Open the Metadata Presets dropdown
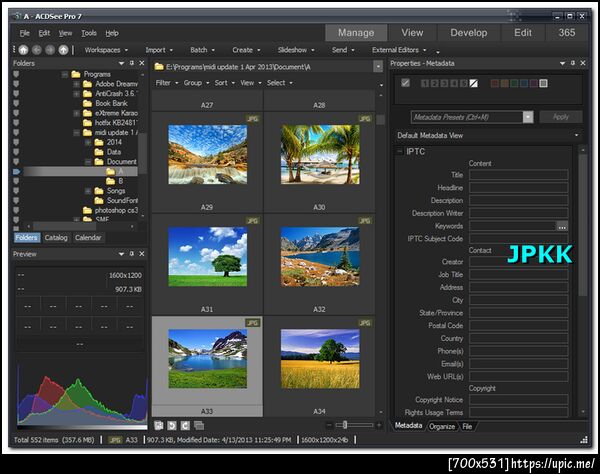Screen dimensions: 600x474 pyautogui.click(x=528, y=117)
